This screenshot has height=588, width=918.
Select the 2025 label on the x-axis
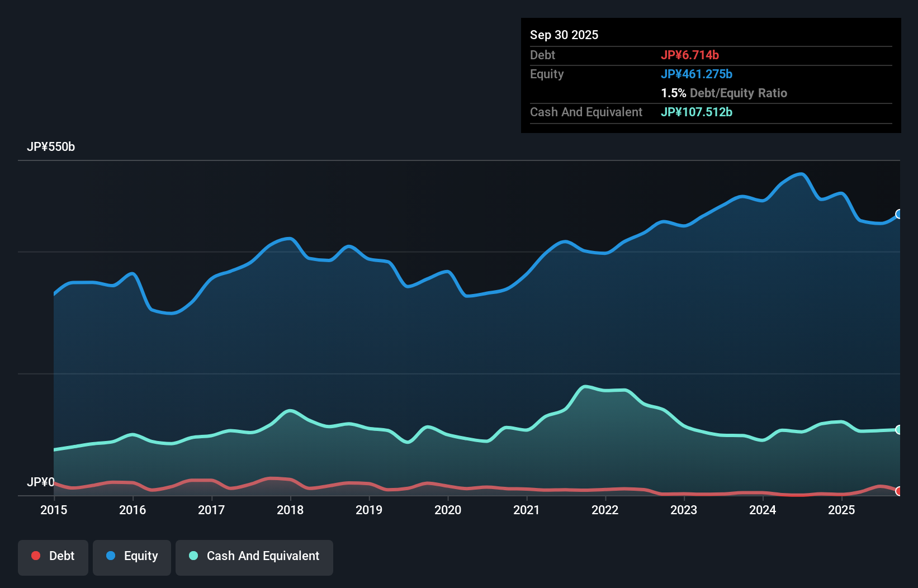coord(842,510)
